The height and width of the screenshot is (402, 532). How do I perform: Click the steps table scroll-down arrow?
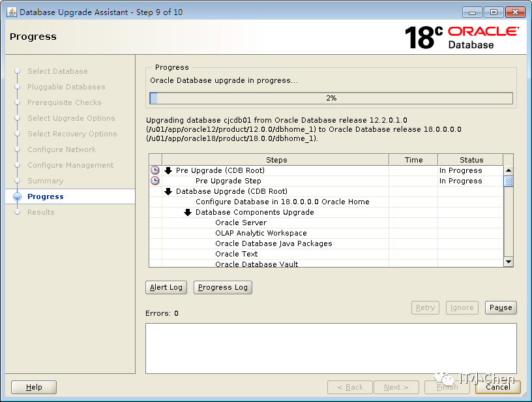509,262
